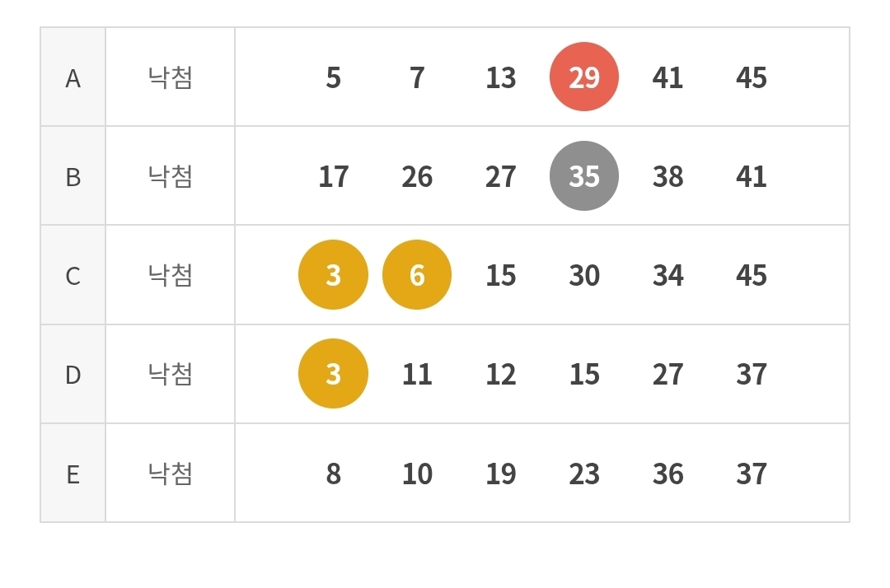Select row label A

[x=73, y=77]
